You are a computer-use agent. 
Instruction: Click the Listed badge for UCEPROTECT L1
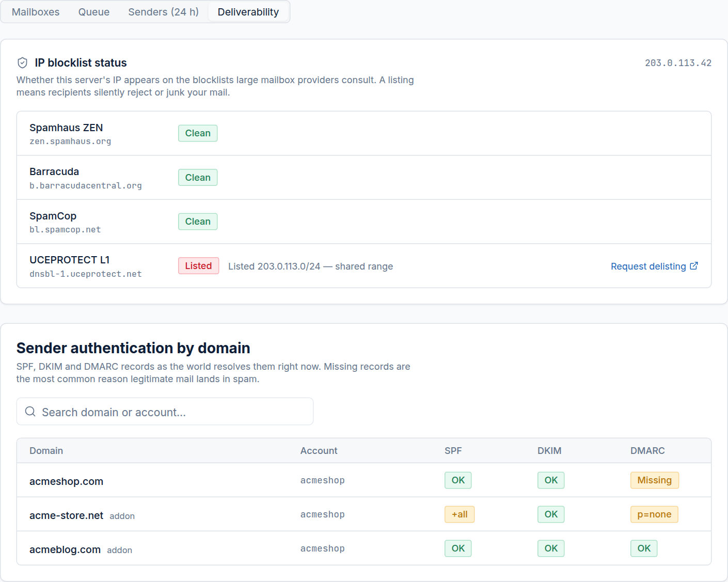[x=198, y=266]
